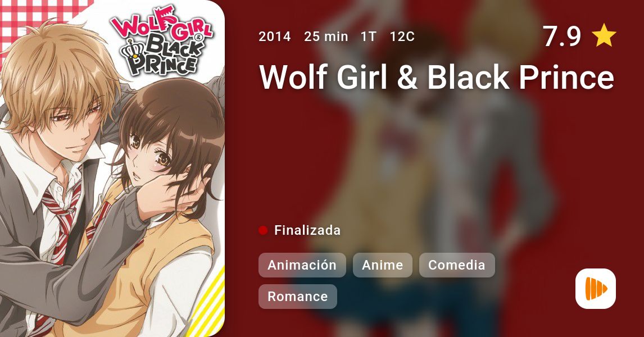Click the orange play app logo icon
This screenshot has width=644, height=337.
[x=595, y=289]
